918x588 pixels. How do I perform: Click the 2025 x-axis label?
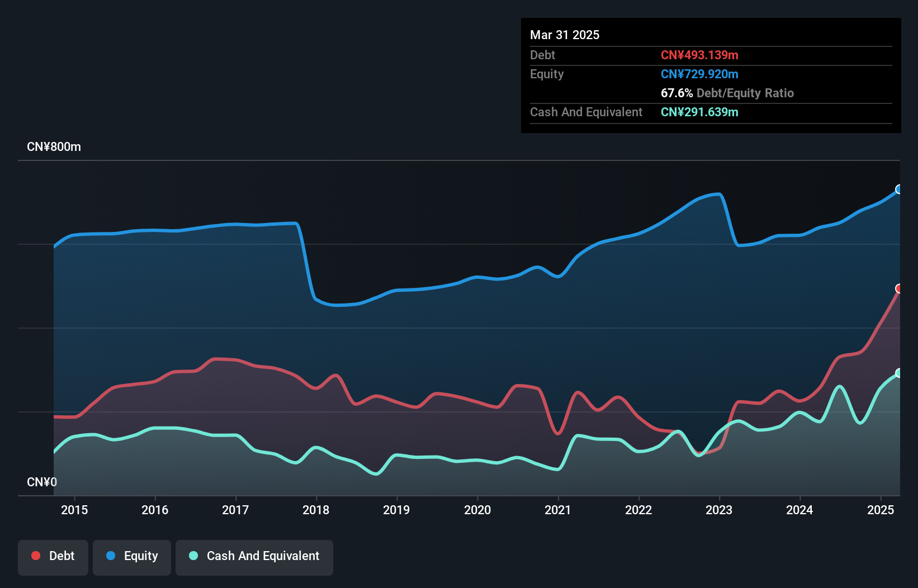coord(881,510)
